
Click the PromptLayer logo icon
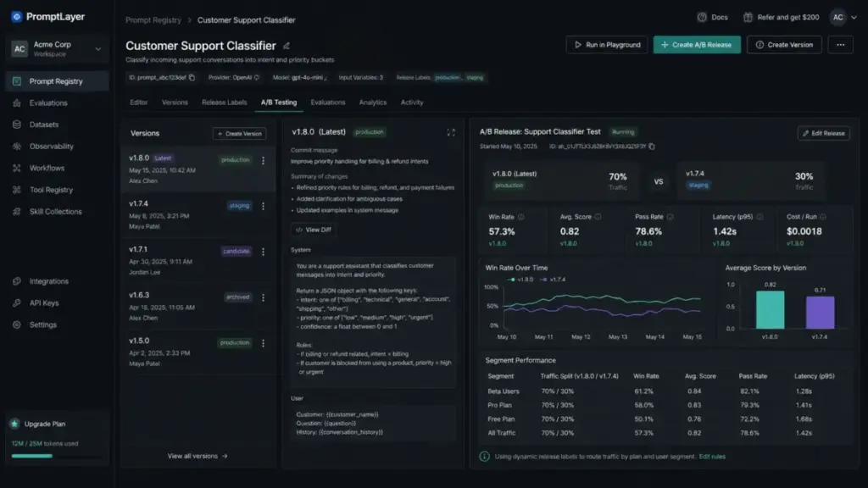(x=17, y=17)
